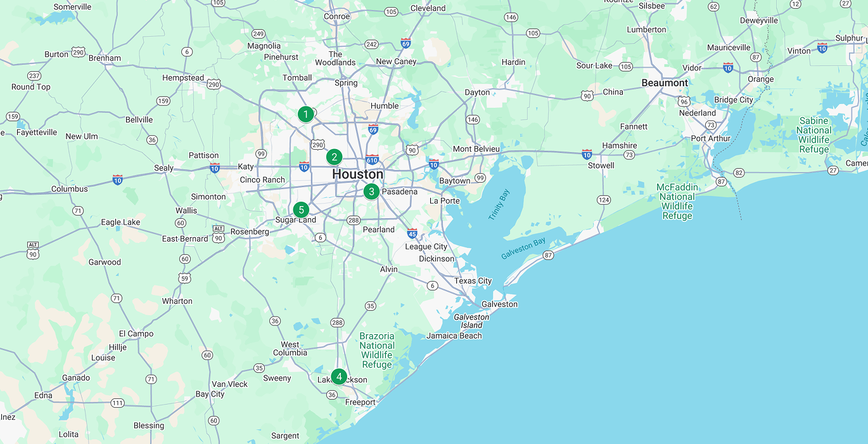Viewport: 868px width, 444px height.
Task: Click the Jamaica Beach label
Action: (x=454, y=336)
